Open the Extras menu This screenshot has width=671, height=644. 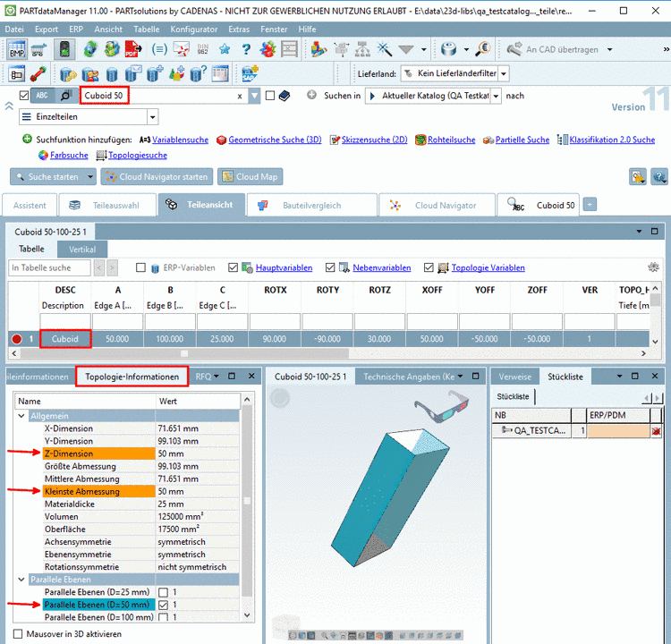(239, 30)
